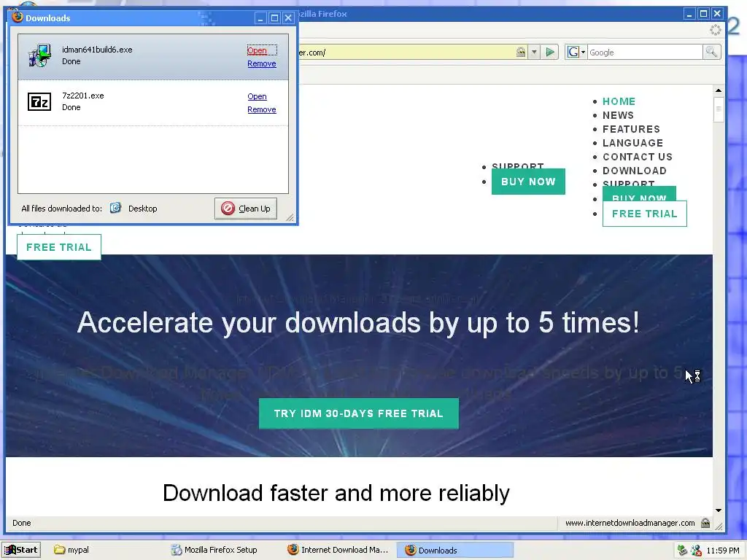Click the page scrollbar up arrow
The image size is (747, 560).
click(719, 90)
